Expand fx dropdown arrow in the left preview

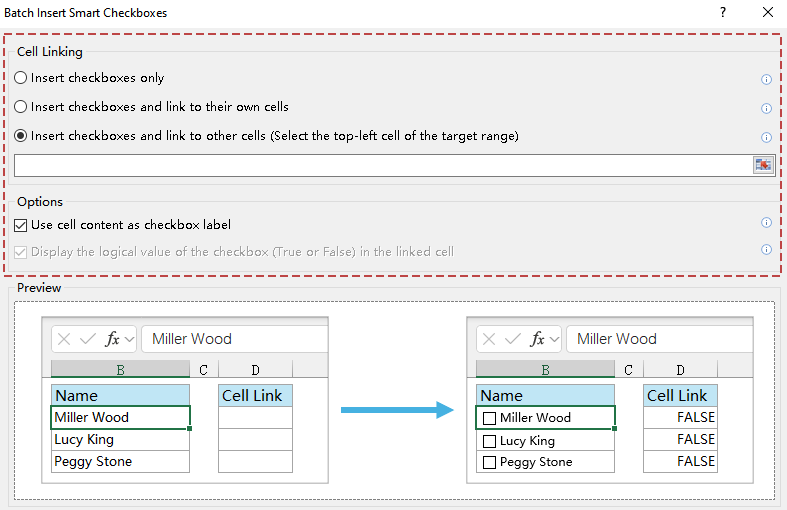coord(130,339)
